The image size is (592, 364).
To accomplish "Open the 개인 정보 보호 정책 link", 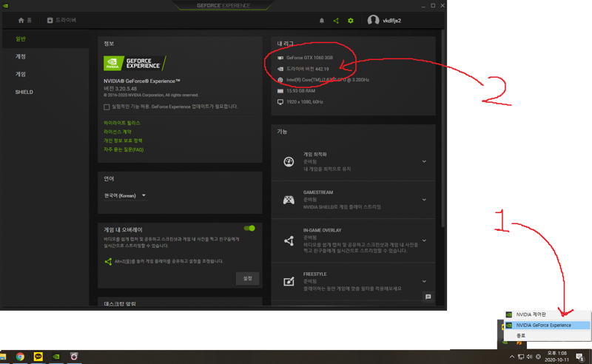I will (x=123, y=141).
